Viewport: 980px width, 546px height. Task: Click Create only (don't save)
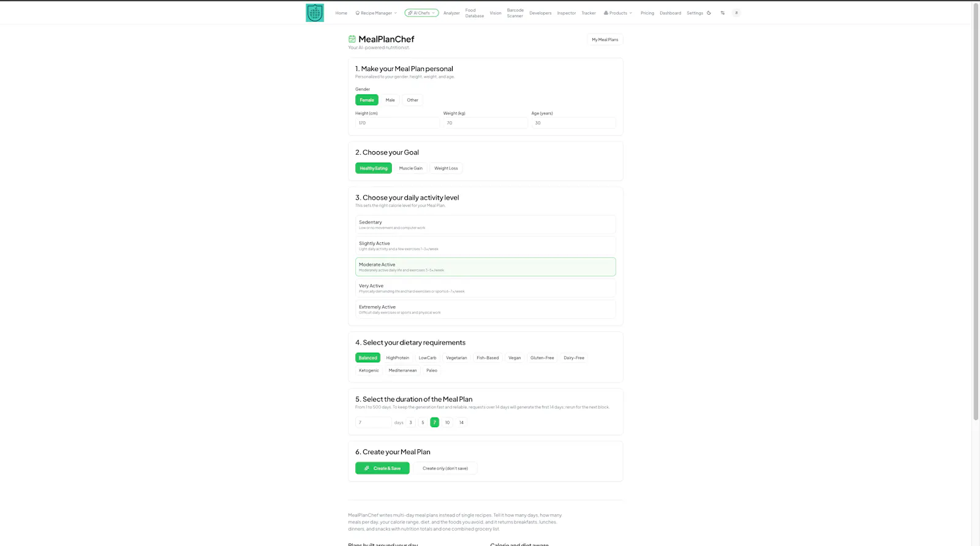(x=445, y=468)
